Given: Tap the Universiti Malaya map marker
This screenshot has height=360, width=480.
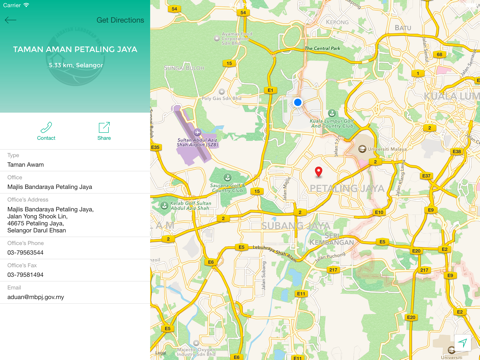Looking at the screenshot, I should click(362, 149).
